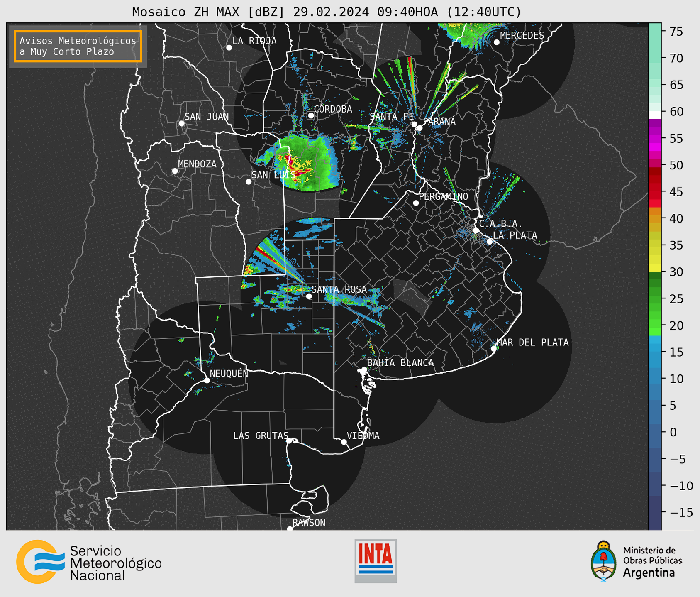Click the PERGAMINO city marker dot
This screenshot has height=597, width=700.
[416, 203]
